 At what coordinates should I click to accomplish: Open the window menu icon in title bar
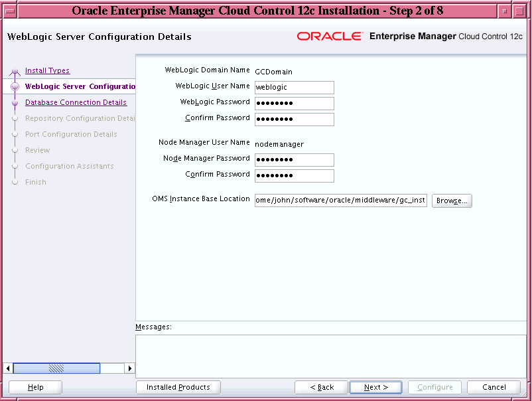point(10,11)
